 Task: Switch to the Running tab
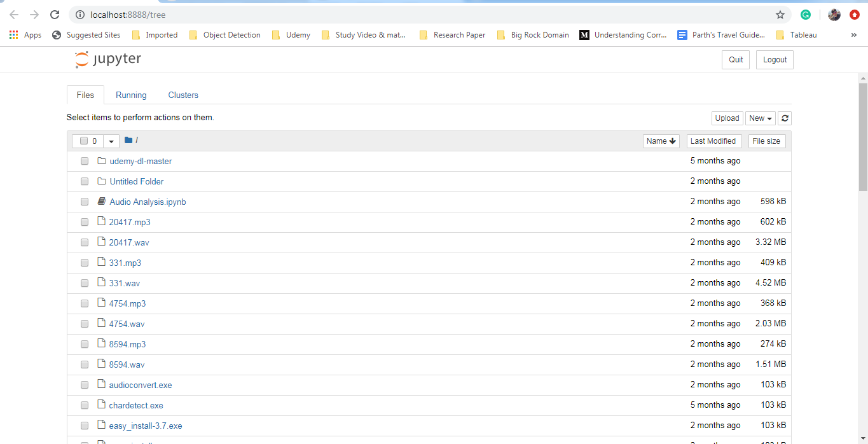(x=130, y=94)
